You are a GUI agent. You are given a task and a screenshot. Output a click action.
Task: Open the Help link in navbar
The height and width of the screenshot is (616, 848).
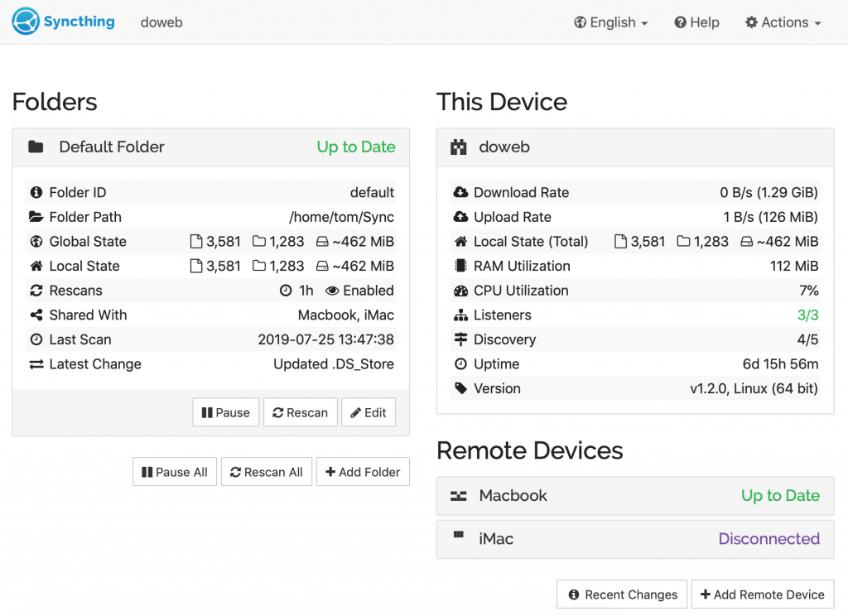tap(696, 22)
